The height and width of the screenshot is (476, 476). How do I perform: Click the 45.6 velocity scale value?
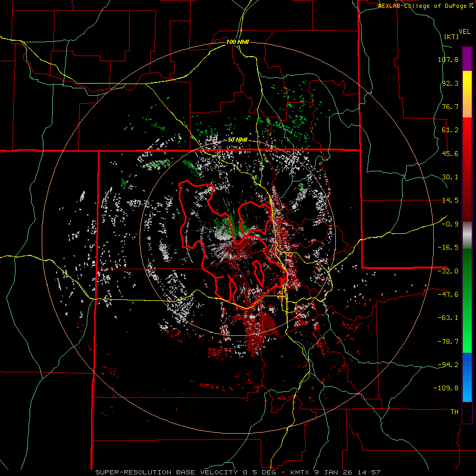(450, 153)
